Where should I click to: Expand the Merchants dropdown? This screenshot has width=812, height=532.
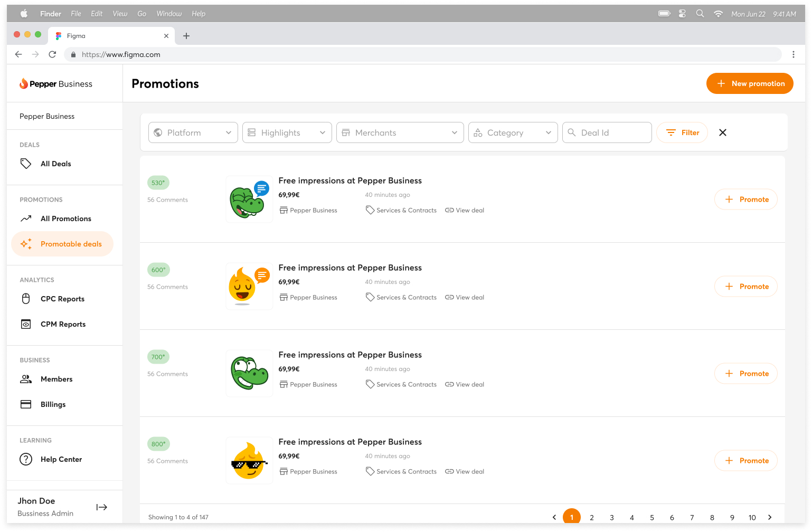[x=400, y=132]
